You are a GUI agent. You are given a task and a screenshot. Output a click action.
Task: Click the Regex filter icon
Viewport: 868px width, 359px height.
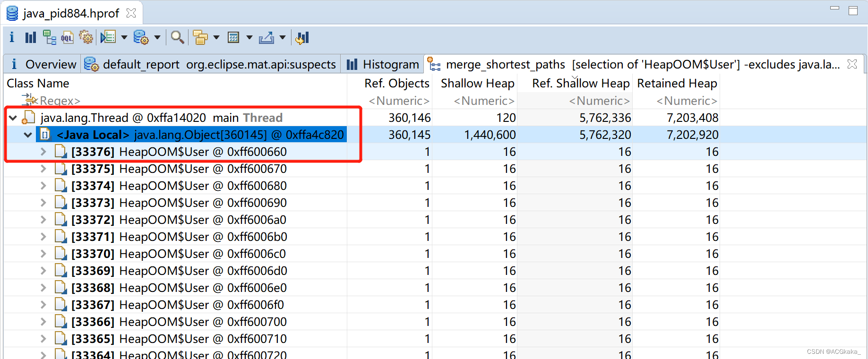[30, 100]
